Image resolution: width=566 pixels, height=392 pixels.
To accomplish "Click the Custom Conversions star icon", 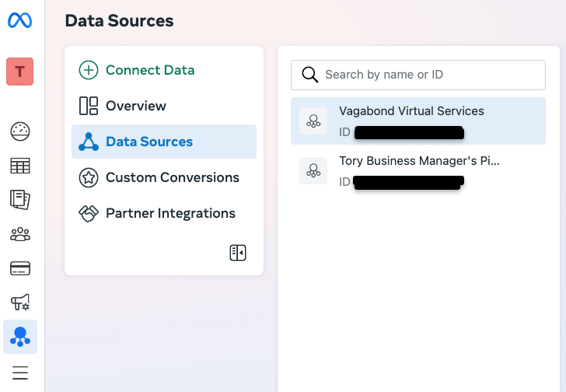I will pyautogui.click(x=89, y=177).
